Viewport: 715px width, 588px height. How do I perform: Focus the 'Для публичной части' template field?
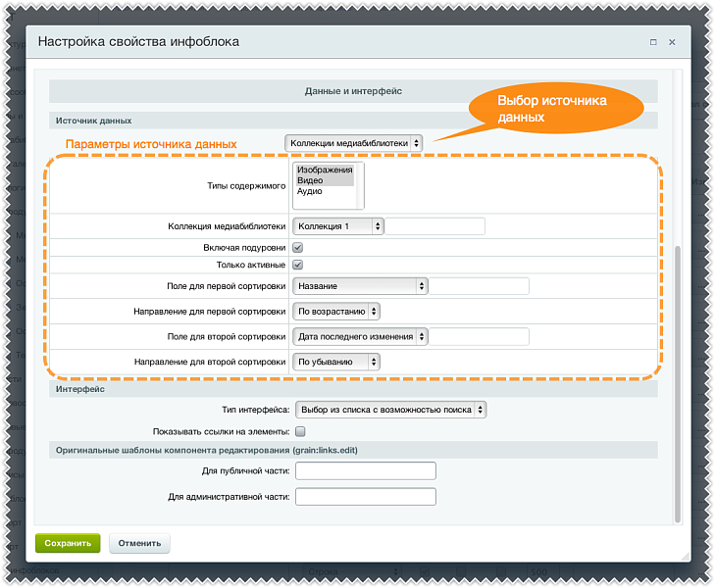pyautogui.click(x=365, y=471)
